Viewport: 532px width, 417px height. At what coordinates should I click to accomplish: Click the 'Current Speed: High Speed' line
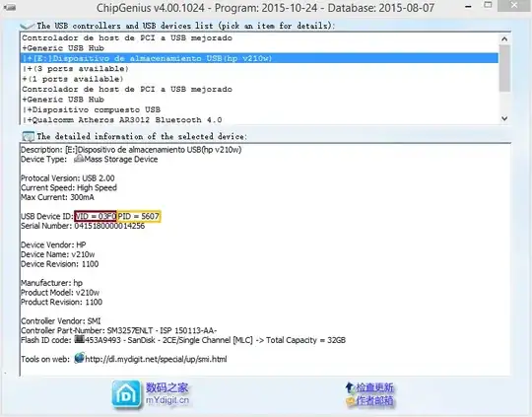pos(69,187)
